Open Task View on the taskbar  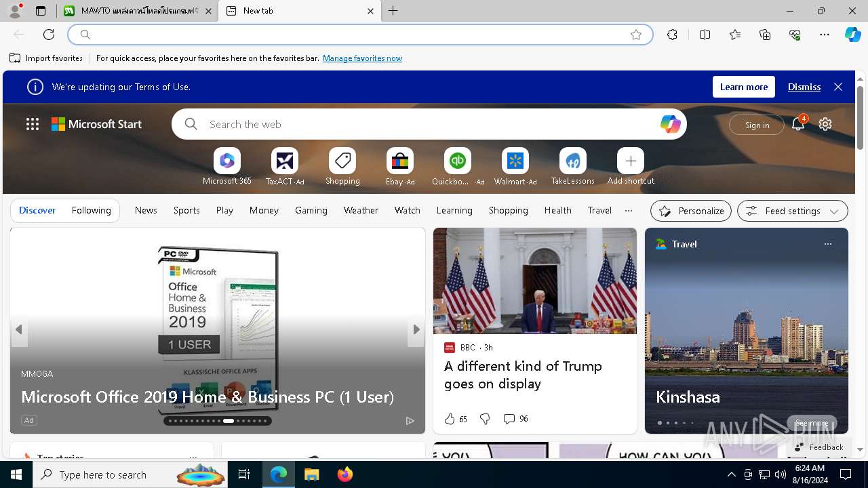coord(244,474)
